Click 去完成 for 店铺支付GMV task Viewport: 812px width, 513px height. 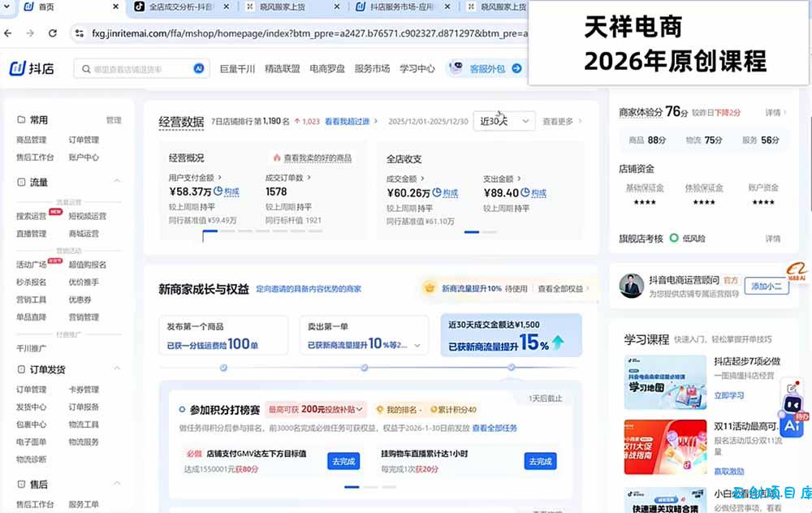point(343,461)
